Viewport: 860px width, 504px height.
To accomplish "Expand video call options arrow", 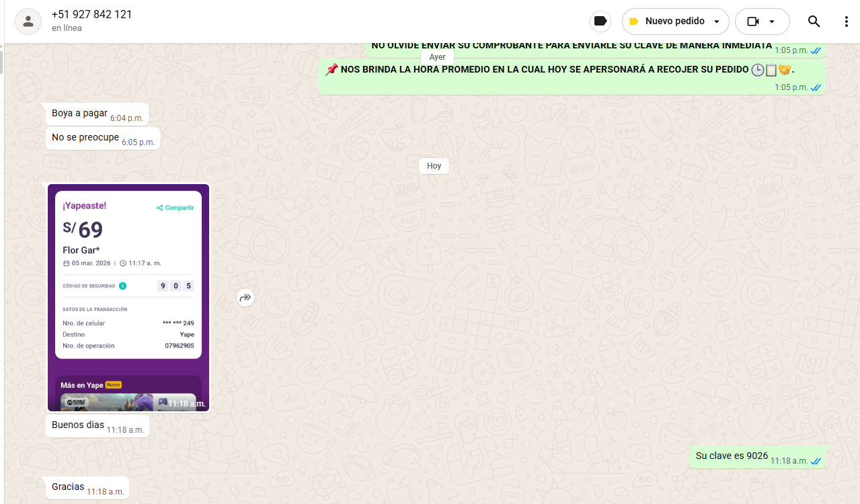I will [x=772, y=22].
